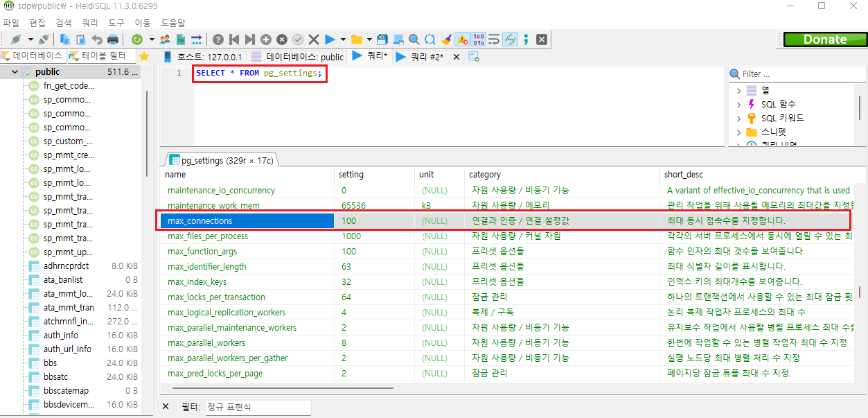Image resolution: width=868 pixels, height=418 pixels.
Task: Collapse the public database tree
Action: pyautogui.click(x=14, y=71)
